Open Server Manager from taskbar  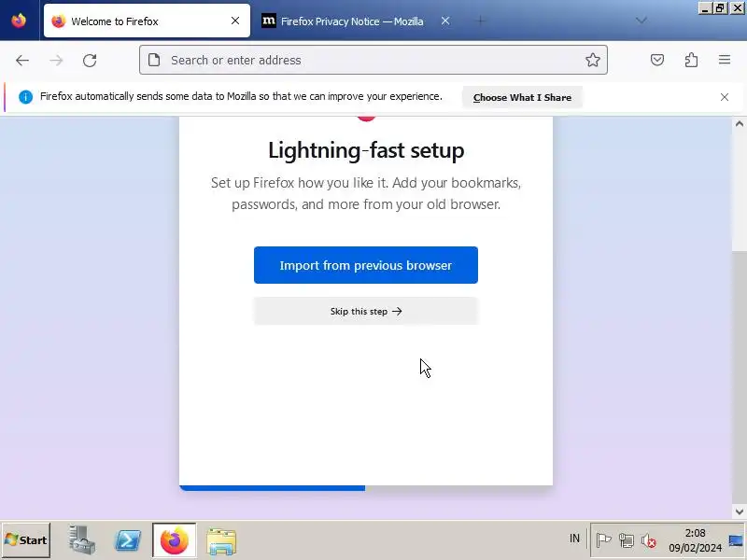pos(81,540)
